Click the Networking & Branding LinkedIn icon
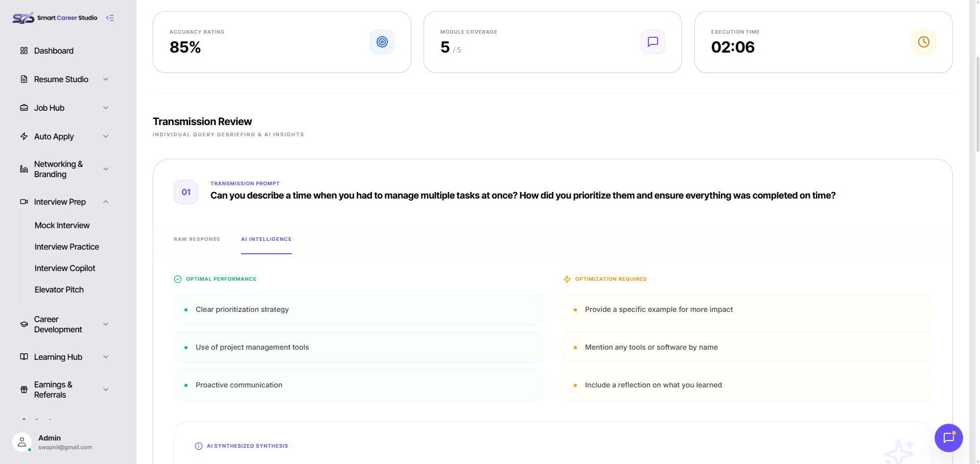This screenshot has height=464, width=980. [x=24, y=169]
